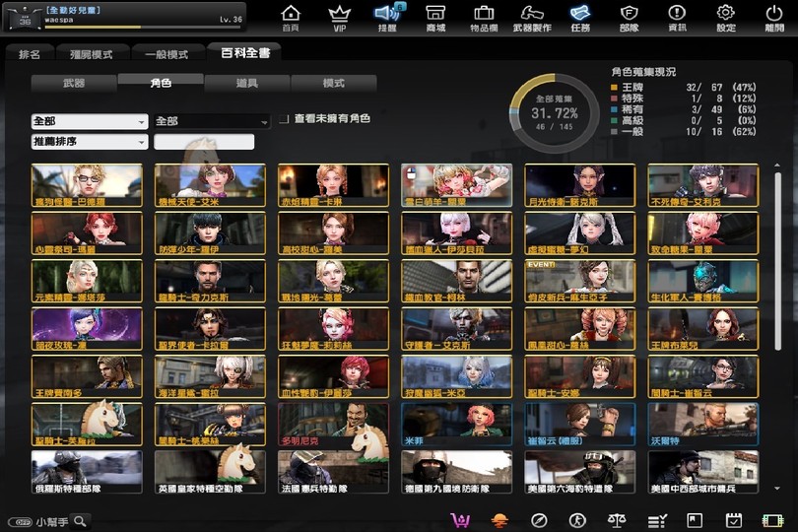Switch to the 排名 tab

point(30,54)
